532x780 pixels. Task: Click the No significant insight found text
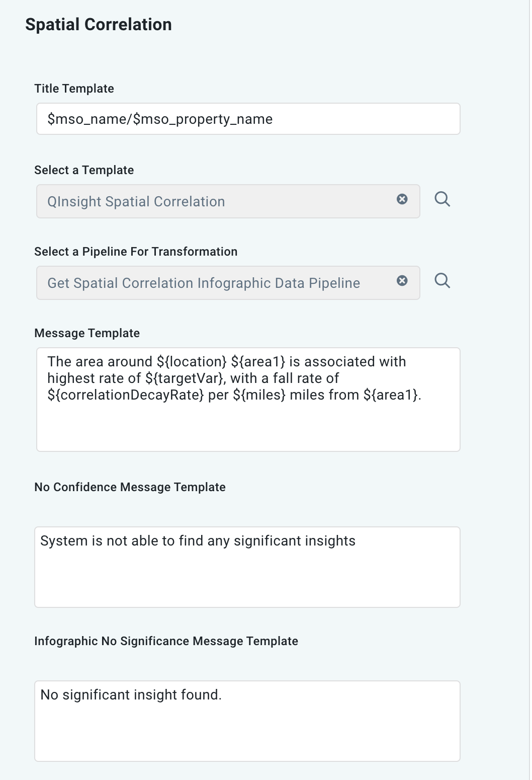coord(131,694)
